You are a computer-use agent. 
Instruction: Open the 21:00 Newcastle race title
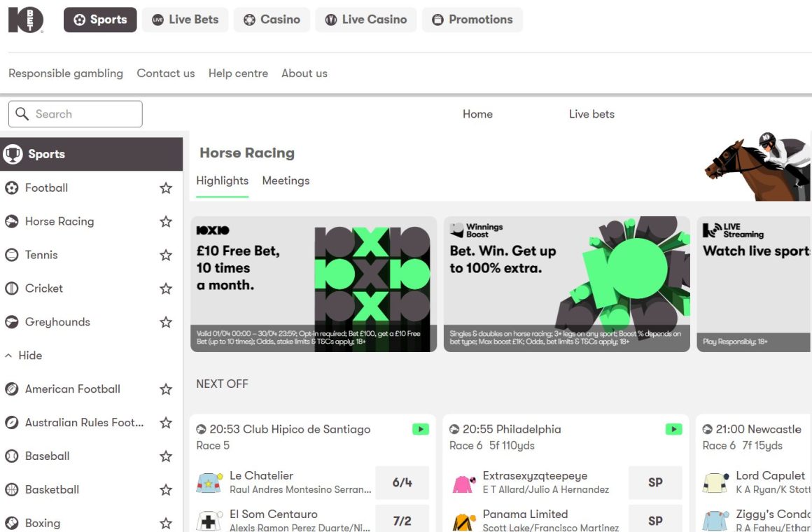759,429
